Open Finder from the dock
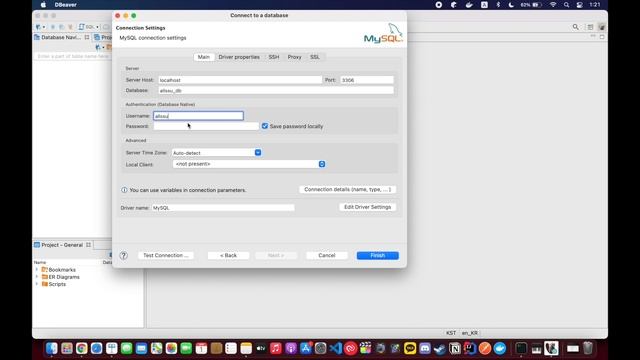The height and width of the screenshot is (360, 640). point(51,348)
